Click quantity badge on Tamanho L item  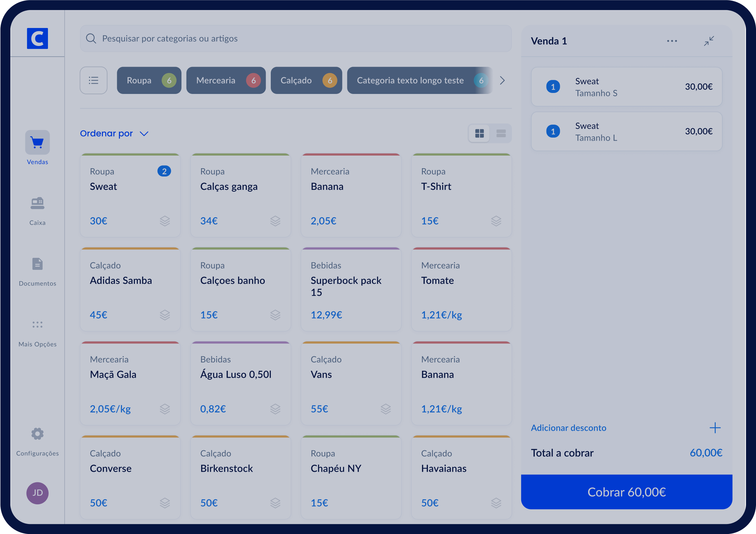coord(553,132)
